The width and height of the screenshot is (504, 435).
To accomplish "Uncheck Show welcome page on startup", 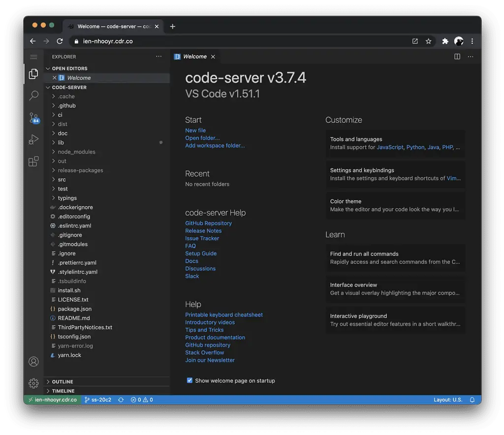I will click(189, 380).
